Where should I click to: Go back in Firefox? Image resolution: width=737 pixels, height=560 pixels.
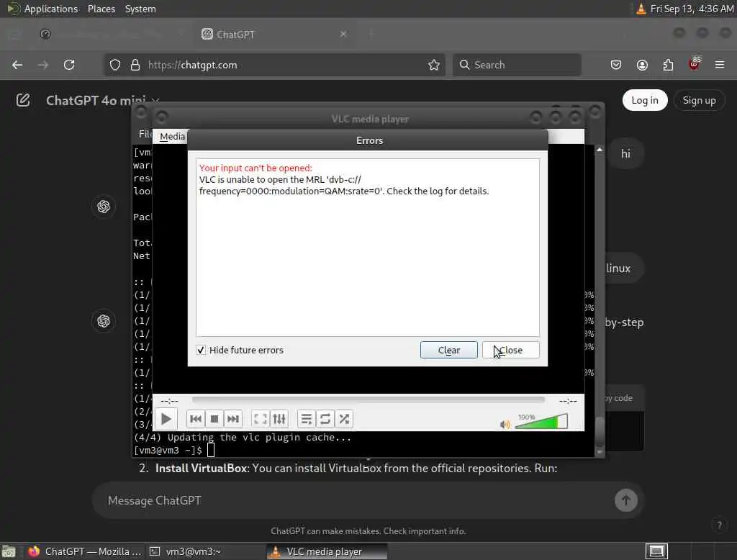tap(17, 65)
